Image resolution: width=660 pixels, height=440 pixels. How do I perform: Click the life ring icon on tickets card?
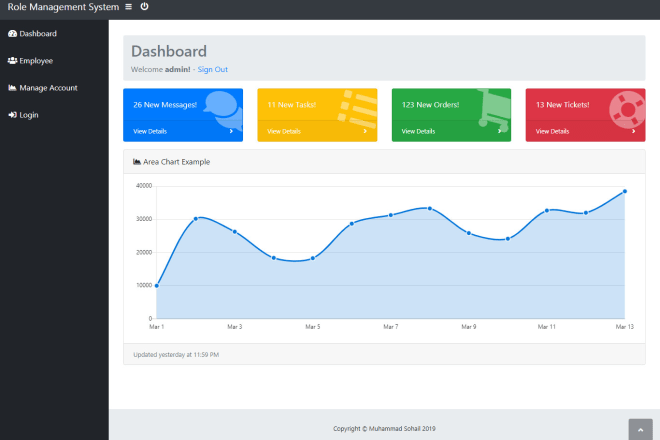(627, 110)
